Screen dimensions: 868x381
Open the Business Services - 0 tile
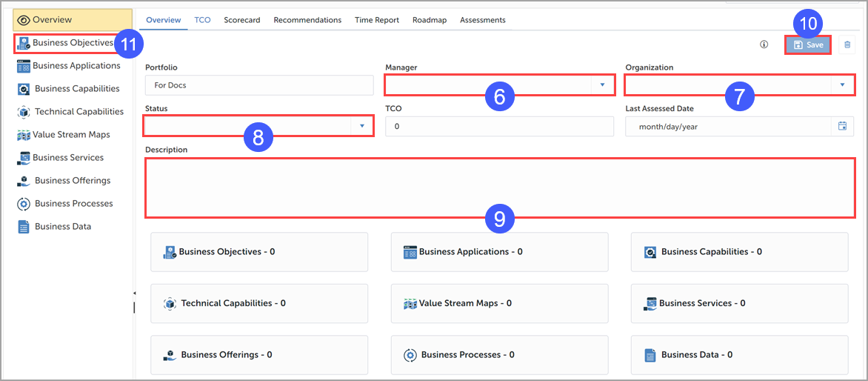[x=739, y=303]
